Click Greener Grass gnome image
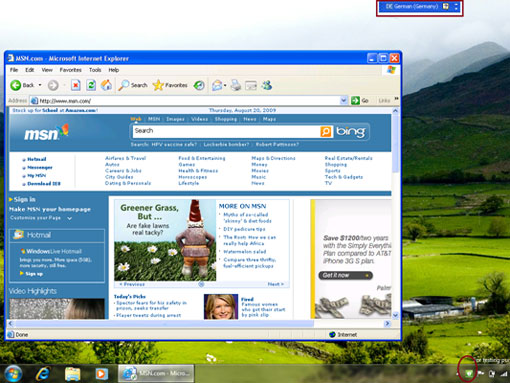 [x=165, y=240]
